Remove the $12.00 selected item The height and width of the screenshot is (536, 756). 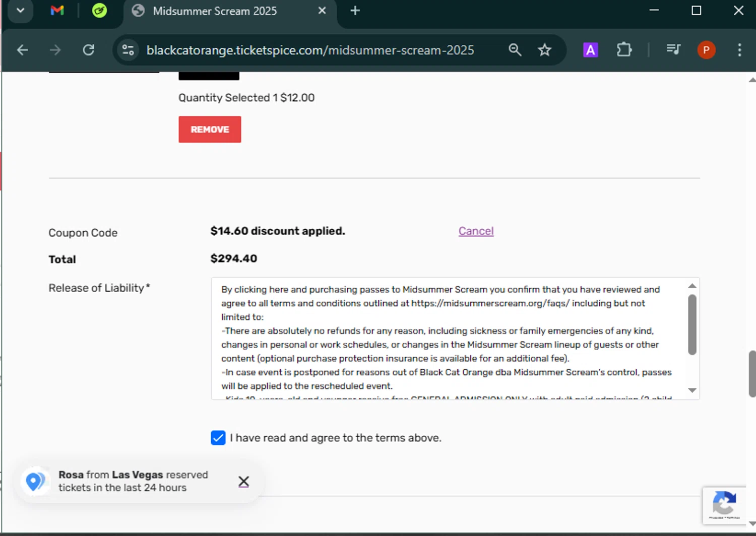210,129
